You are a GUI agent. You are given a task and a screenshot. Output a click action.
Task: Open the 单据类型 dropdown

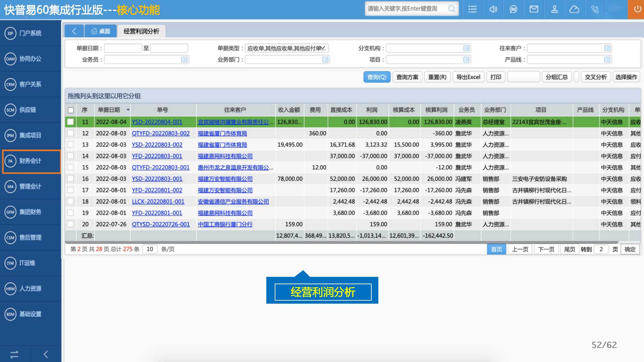(322, 48)
